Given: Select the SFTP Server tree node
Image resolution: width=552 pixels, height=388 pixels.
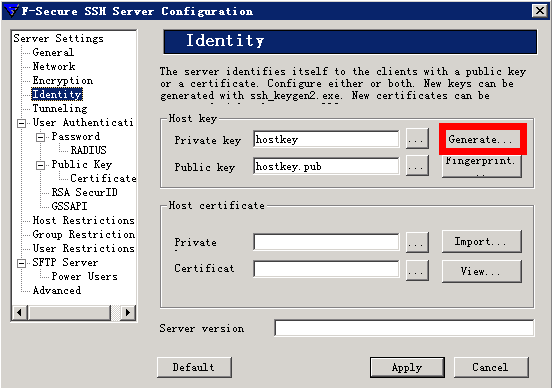Looking at the screenshot, I should pos(65,263).
